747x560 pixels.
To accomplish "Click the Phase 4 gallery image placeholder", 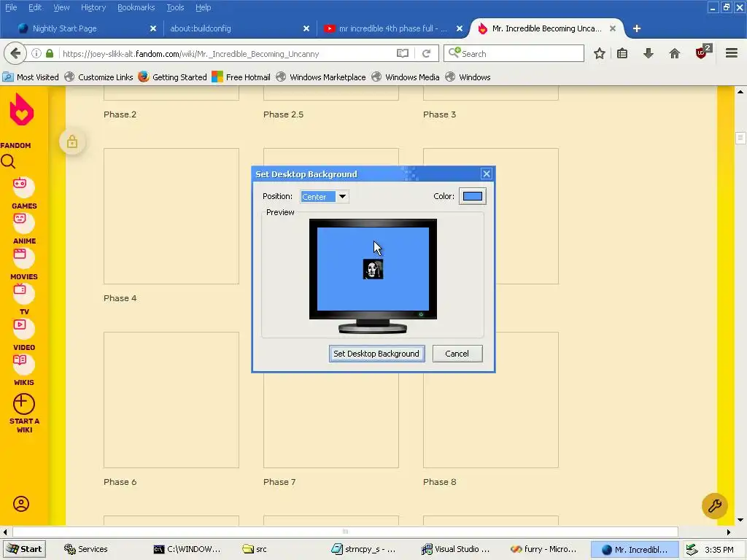I will point(171,216).
